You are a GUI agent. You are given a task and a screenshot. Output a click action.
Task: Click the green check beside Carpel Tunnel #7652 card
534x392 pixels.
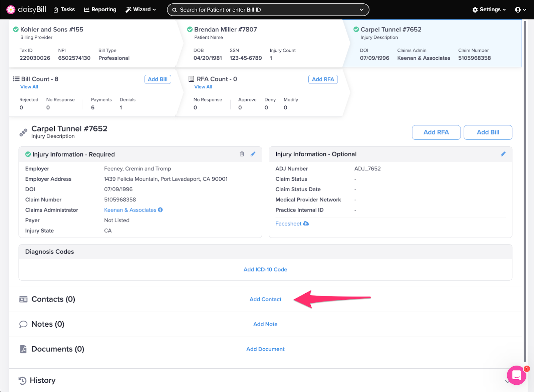pyautogui.click(x=356, y=29)
